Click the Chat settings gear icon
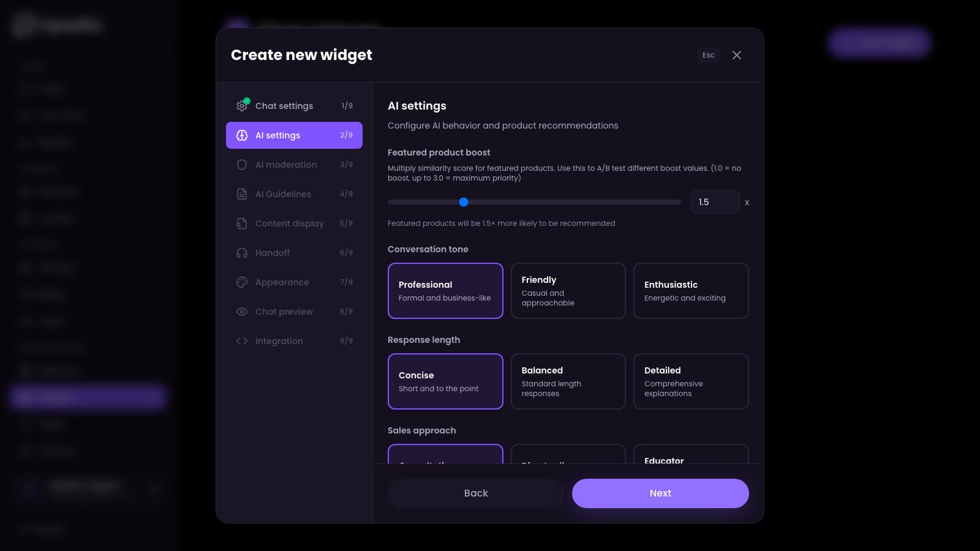This screenshot has width=980, height=551. pyautogui.click(x=242, y=105)
